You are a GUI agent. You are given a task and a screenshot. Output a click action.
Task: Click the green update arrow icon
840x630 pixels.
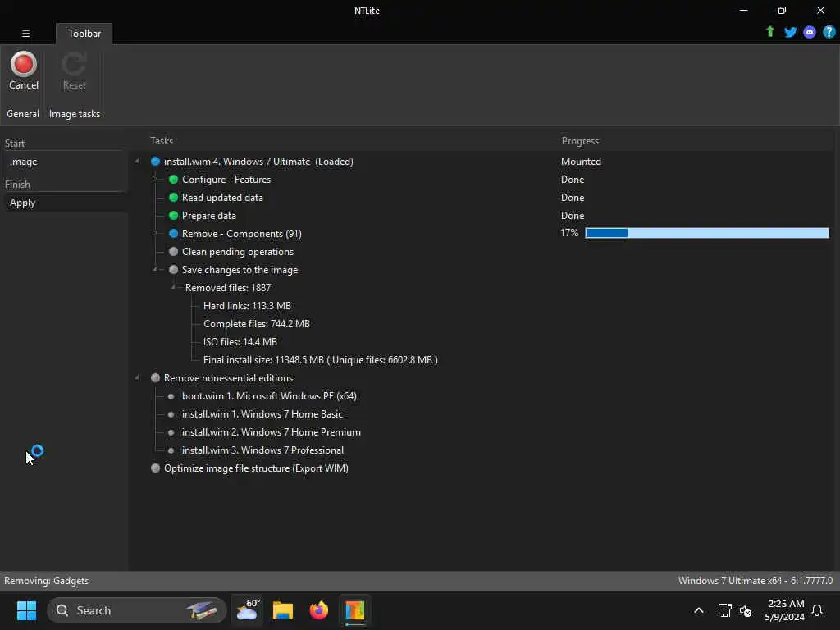tap(769, 32)
